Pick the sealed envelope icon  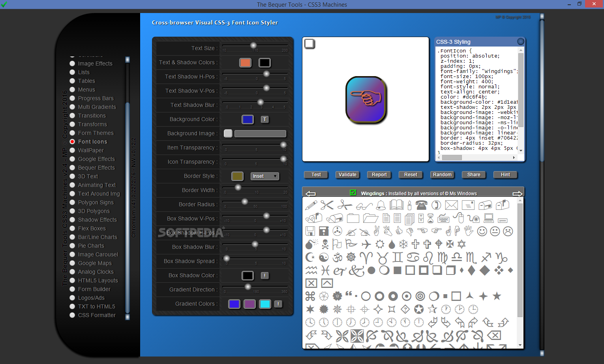tap(451, 205)
